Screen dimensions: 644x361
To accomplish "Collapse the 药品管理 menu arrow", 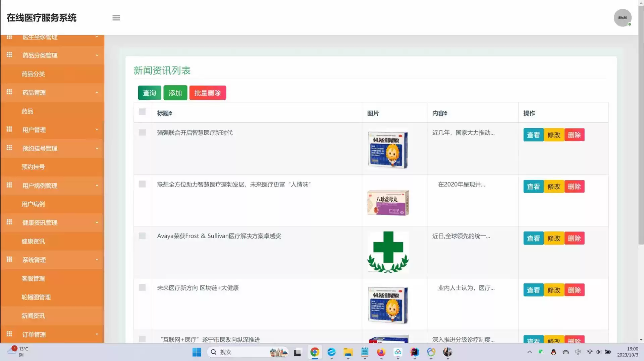I will point(97,92).
